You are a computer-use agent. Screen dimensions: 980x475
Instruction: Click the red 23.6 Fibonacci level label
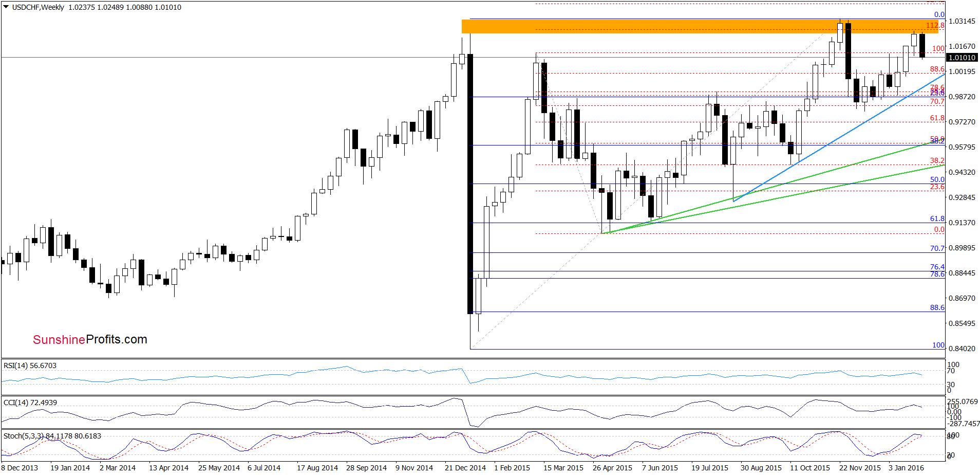click(937, 187)
